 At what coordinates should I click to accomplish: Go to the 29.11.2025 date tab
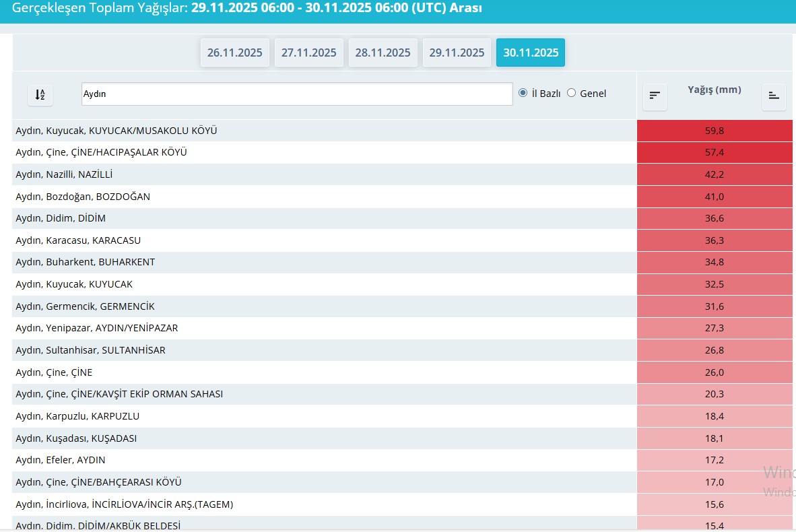457,53
